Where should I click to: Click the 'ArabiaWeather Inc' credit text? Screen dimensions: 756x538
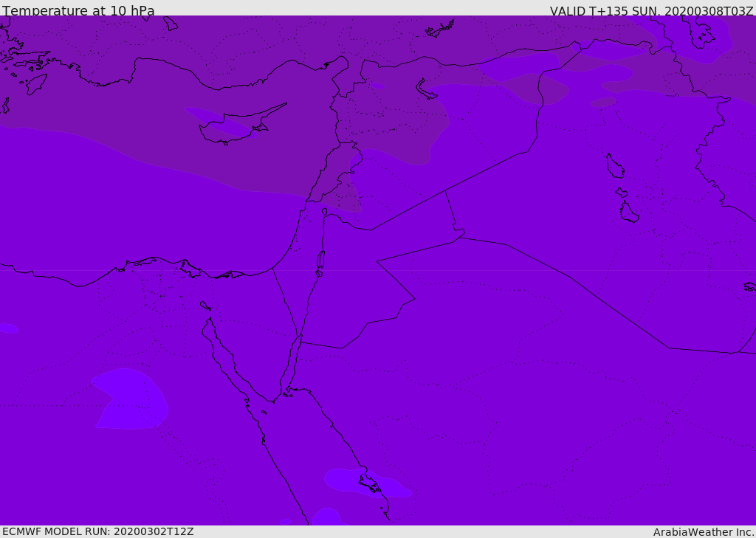tap(703, 532)
